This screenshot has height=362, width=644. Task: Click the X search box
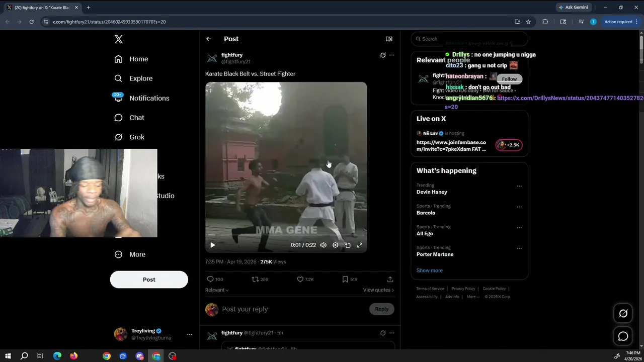[469, 39]
